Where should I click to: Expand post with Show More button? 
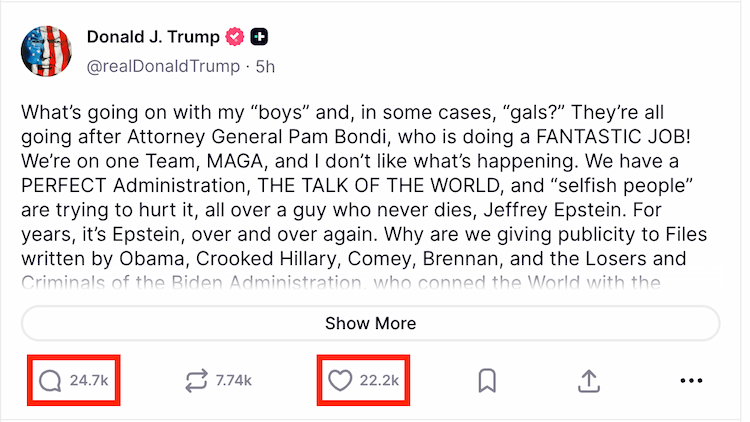370,324
